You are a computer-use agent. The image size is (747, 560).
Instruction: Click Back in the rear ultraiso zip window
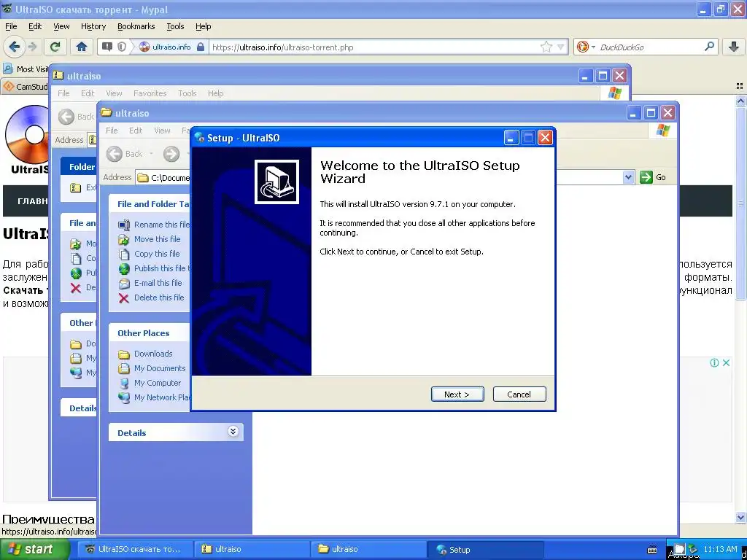[x=77, y=117]
